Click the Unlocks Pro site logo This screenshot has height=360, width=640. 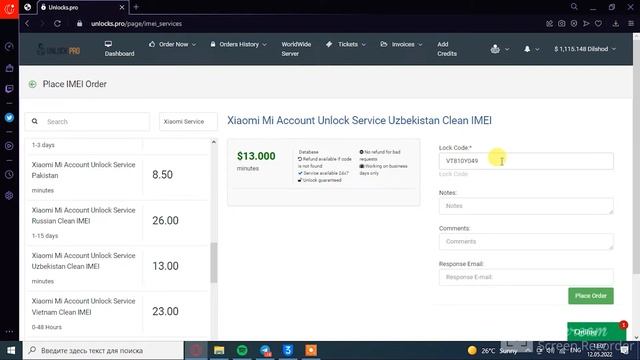click(x=58, y=50)
